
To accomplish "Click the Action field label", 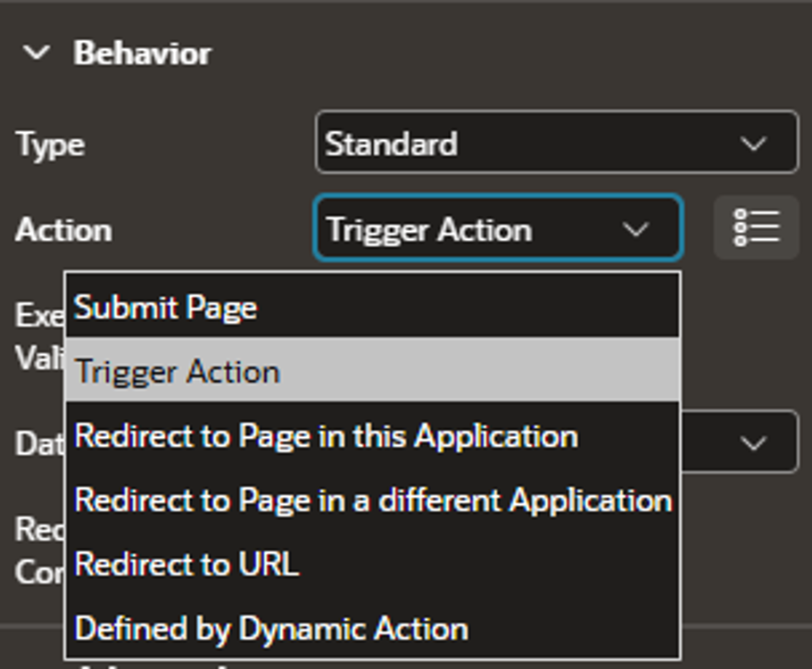I will point(63,229).
